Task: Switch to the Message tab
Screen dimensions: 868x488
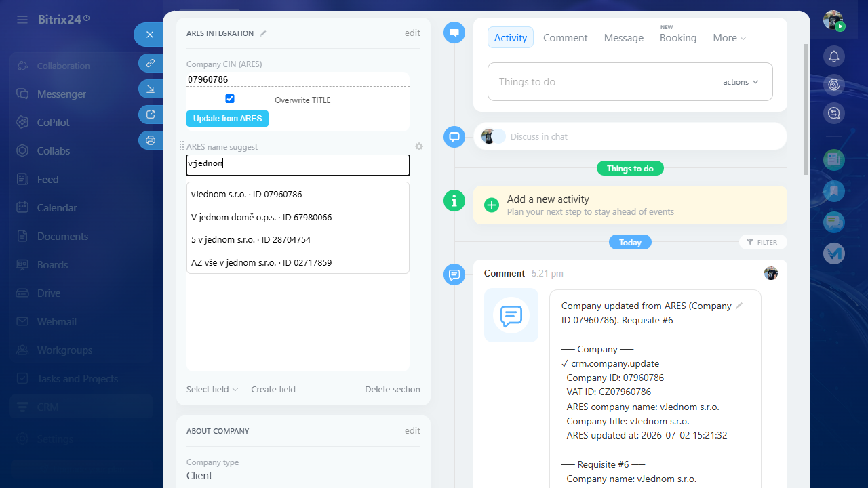Action: (x=624, y=38)
